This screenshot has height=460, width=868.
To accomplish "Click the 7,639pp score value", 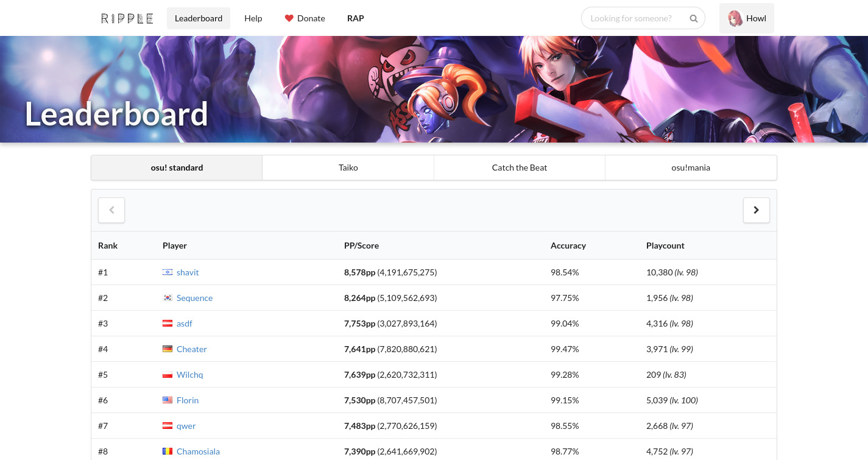I will coord(359,375).
